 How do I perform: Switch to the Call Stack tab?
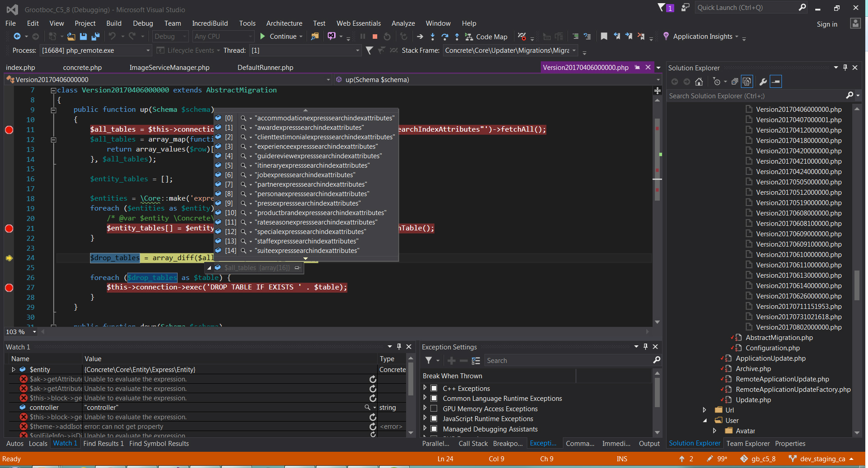[473, 444]
